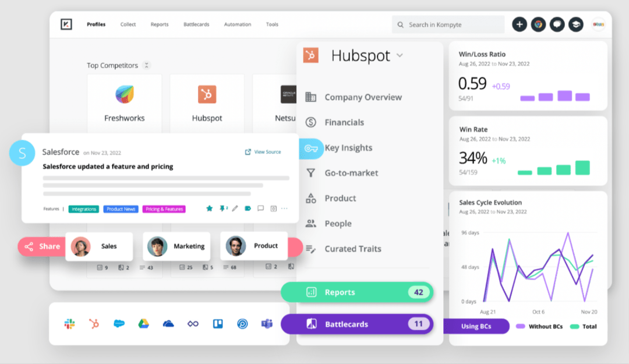The height and width of the screenshot is (364, 629).
Task: Click the graduation cap icon in the top bar
Action: pyautogui.click(x=576, y=24)
